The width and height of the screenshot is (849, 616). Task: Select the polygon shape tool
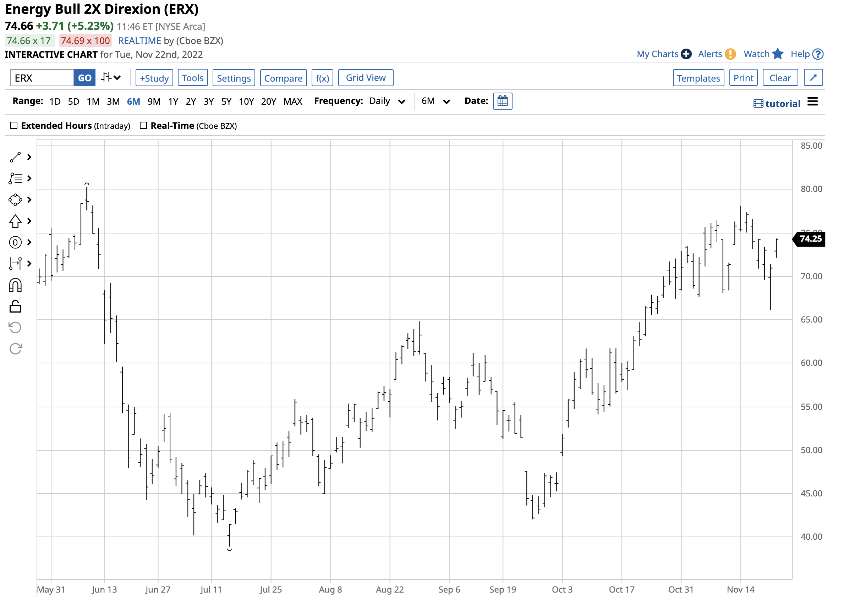pos(15,200)
